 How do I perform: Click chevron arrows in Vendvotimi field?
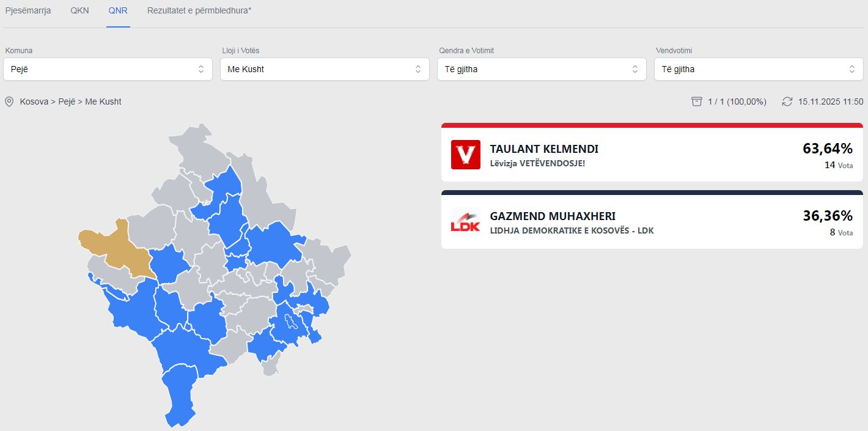coord(852,69)
